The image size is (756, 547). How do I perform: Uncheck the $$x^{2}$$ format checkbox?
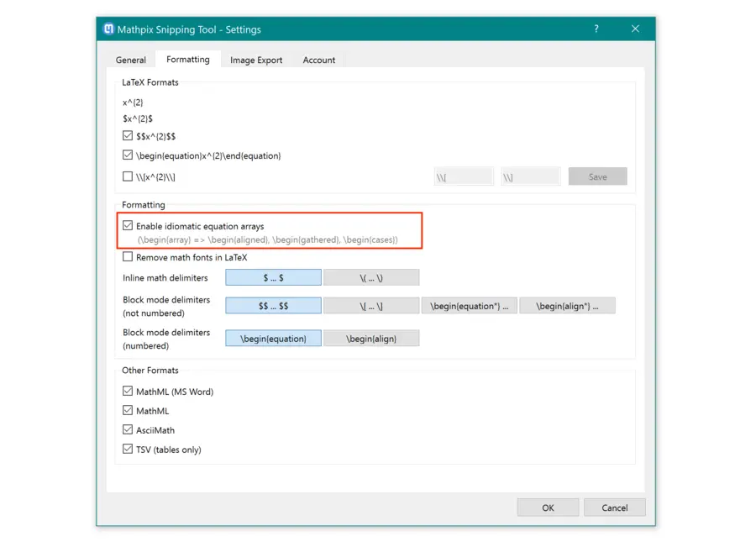[128, 135]
